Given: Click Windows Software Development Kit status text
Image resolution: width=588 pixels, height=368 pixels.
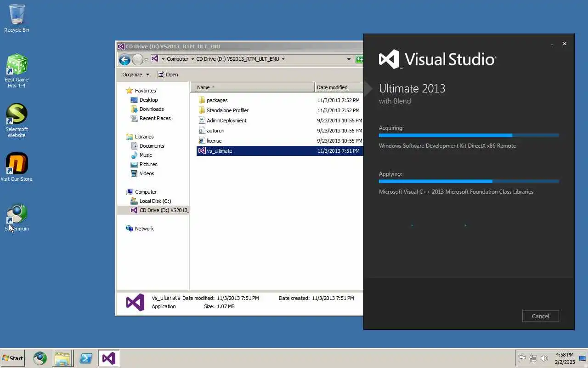Looking at the screenshot, I should click(x=447, y=146).
